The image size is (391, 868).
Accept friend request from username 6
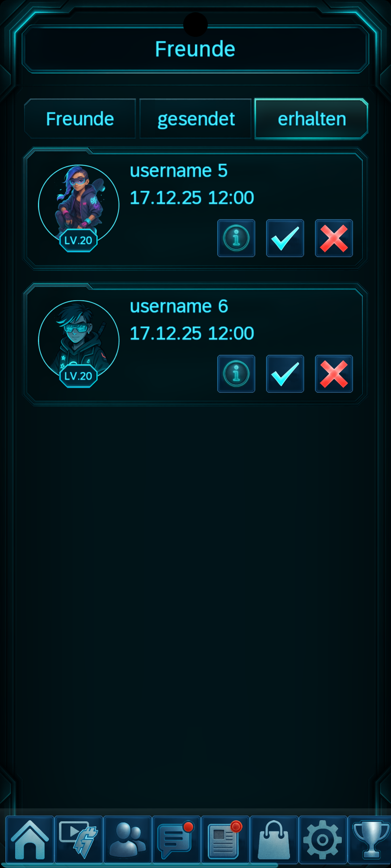pos(285,374)
